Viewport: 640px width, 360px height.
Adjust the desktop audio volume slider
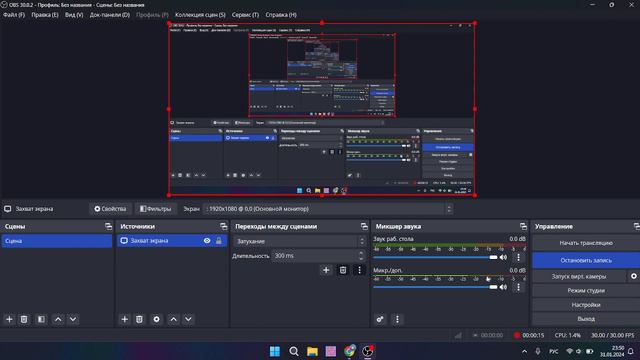coord(435,257)
